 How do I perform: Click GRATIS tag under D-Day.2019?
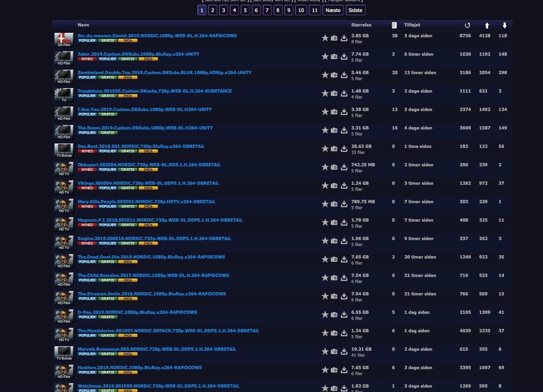coord(107,317)
